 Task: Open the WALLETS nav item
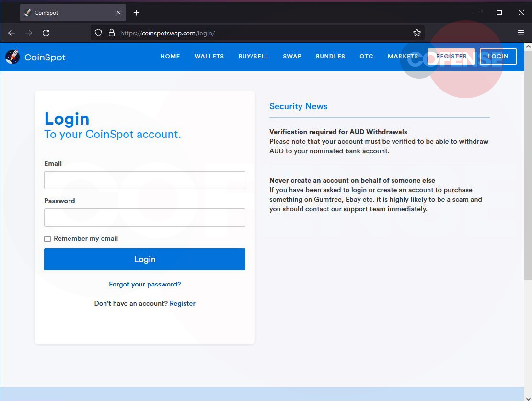tap(209, 57)
